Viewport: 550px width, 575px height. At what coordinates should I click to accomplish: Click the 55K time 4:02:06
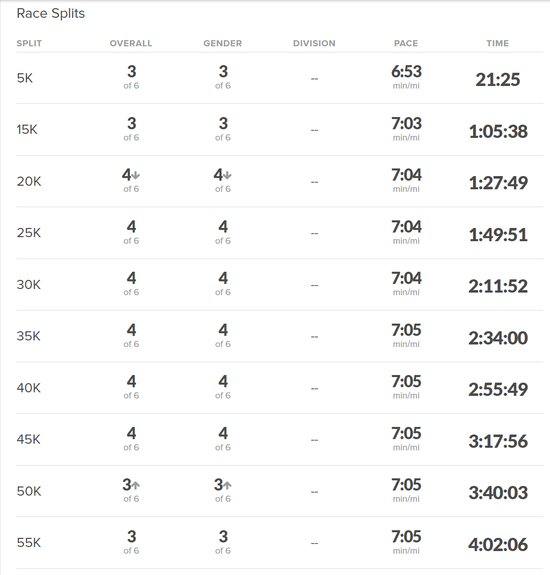(498, 545)
